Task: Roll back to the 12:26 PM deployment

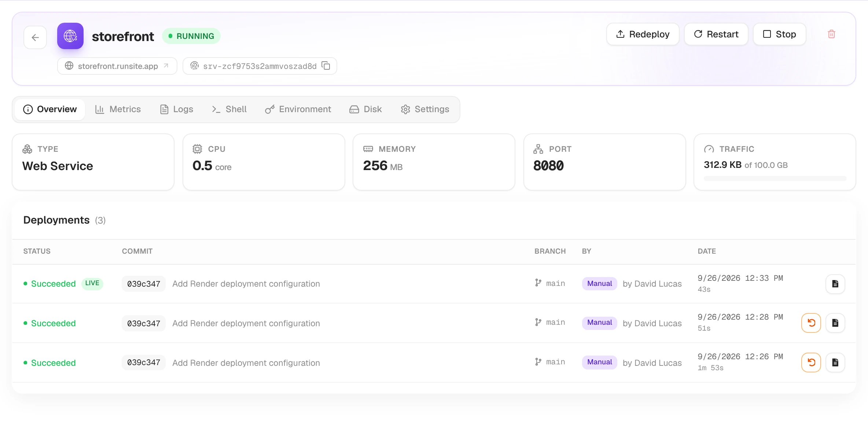Action: click(x=811, y=363)
